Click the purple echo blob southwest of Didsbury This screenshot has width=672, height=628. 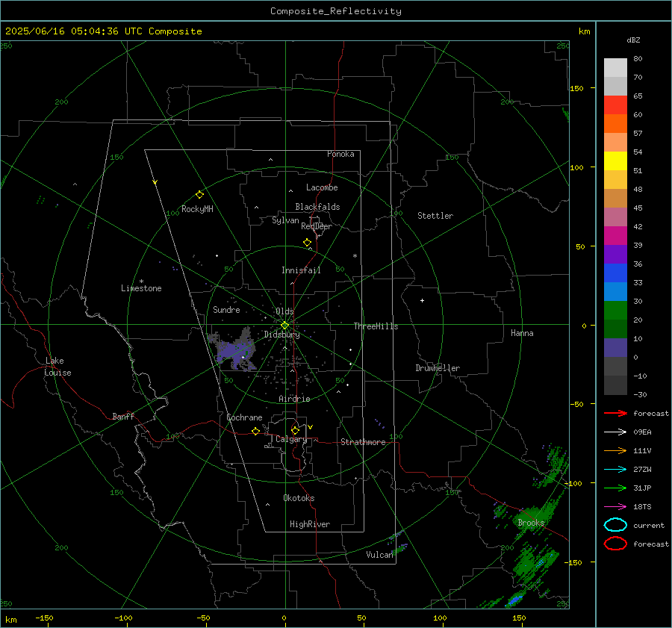235,351
